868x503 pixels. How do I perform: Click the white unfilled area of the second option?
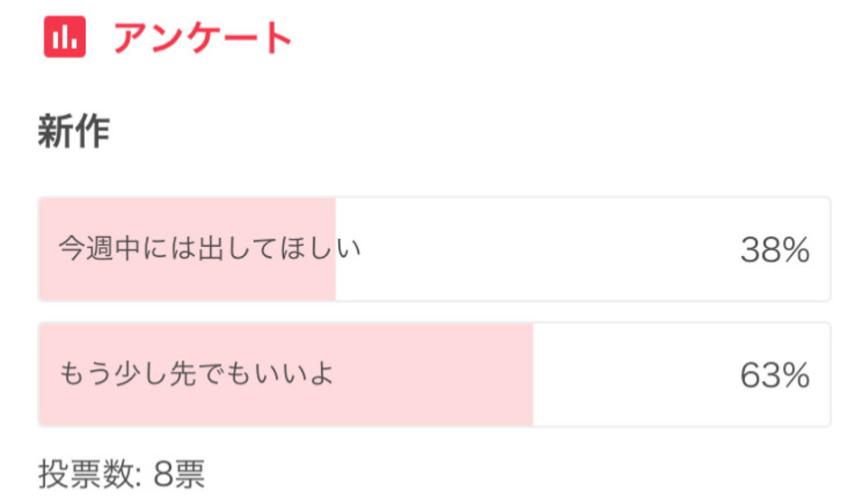pos(682,374)
